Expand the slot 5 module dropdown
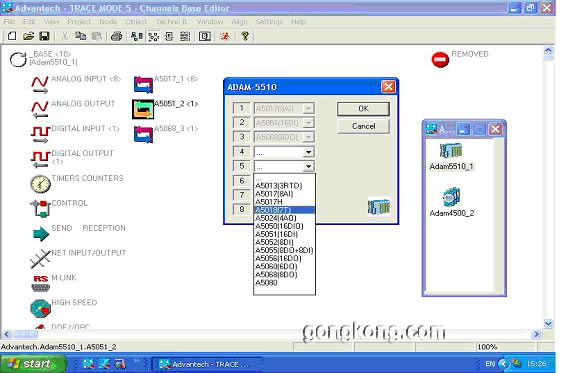 [308, 166]
